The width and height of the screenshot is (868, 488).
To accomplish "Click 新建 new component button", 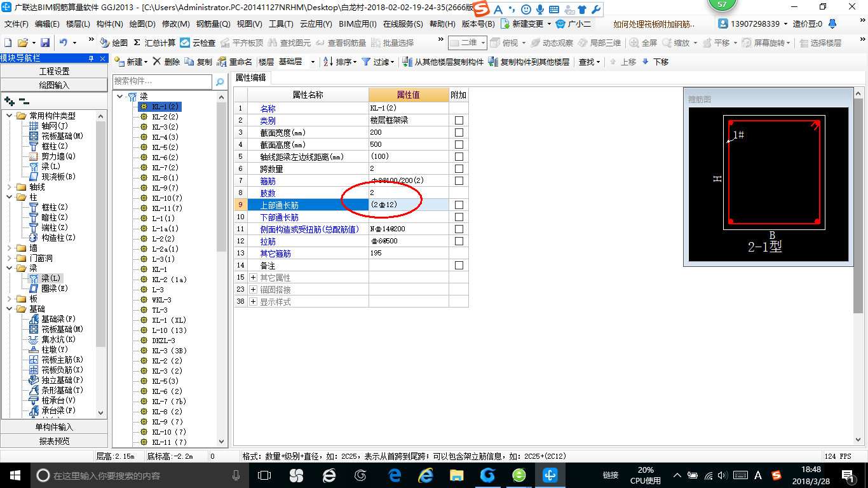I will [130, 62].
